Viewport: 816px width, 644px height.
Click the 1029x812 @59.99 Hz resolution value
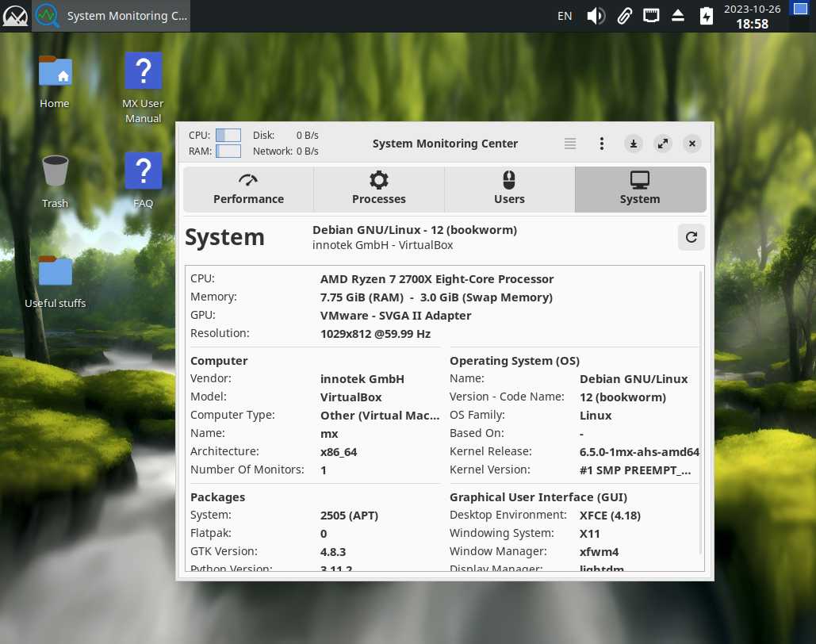[x=375, y=334]
